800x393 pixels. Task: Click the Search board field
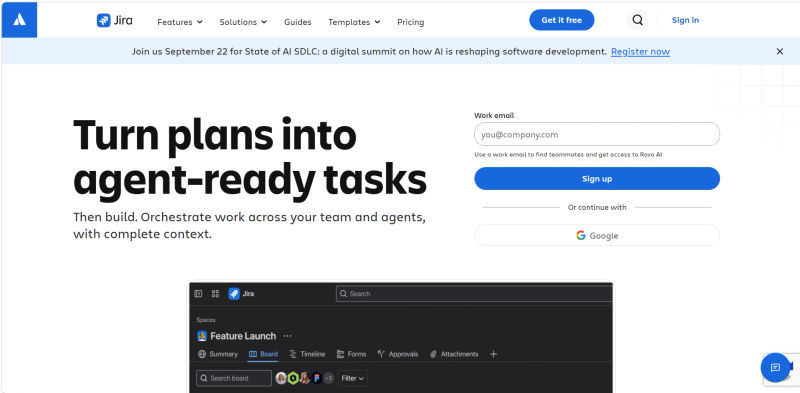pos(234,378)
